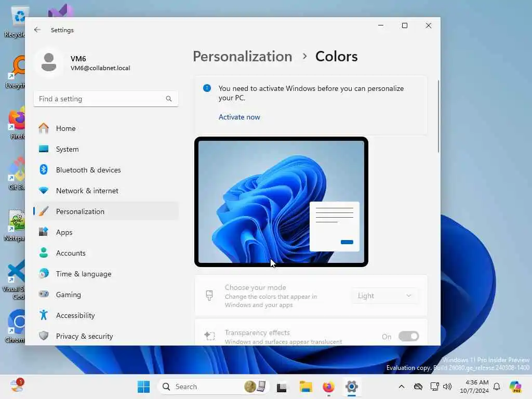Select the Notepad++ desktop shortcut
Image resolution: width=532 pixels, height=399 pixels.
pyautogui.click(x=14, y=225)
